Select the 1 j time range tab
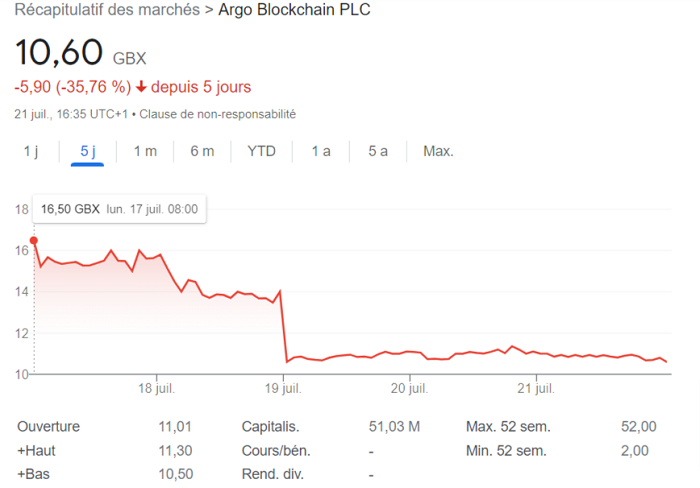 point(31,151)
